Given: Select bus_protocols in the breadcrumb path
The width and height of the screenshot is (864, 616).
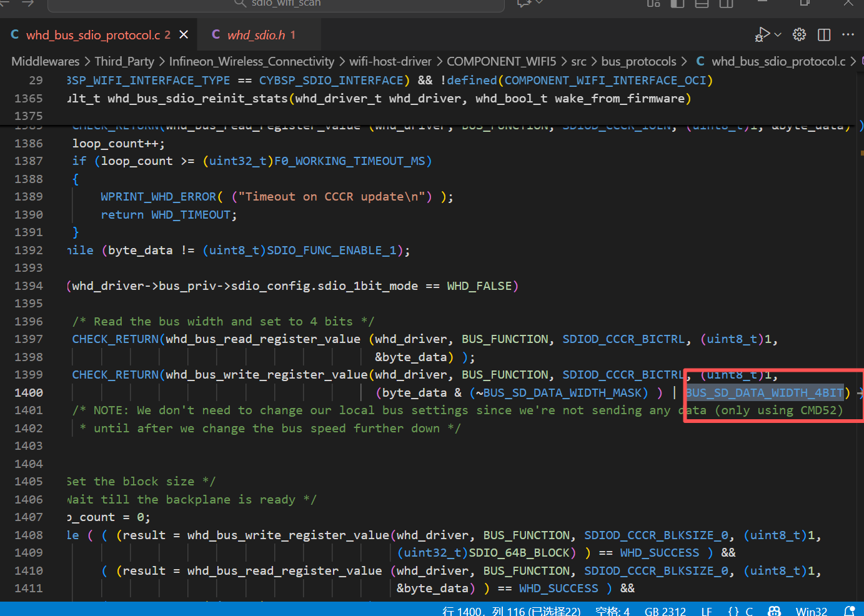Looking at the screenshot, I should click(638, 61).
